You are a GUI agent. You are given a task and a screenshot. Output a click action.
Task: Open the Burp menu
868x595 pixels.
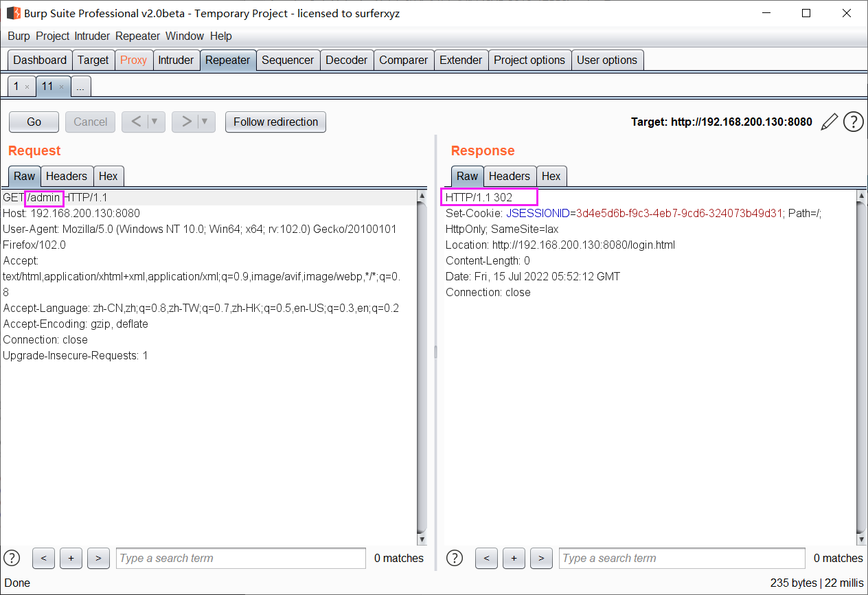point(19,36)
